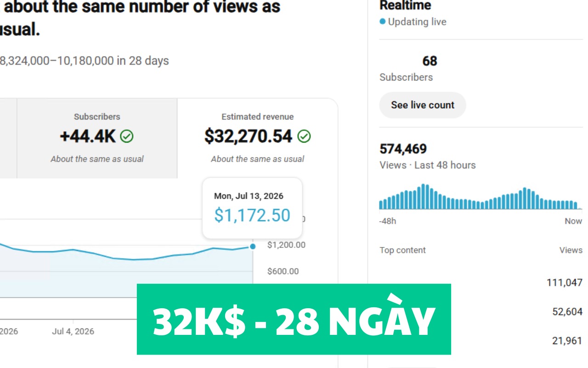Click the tallest bar in the 48-hour chart
Viewport: 588px width, 368px height.
click(x=423, y=197)
